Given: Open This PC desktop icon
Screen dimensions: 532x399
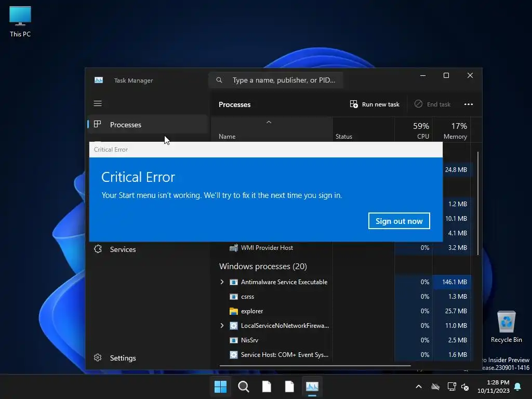Looking at the screenshot, I should [20, 21].
